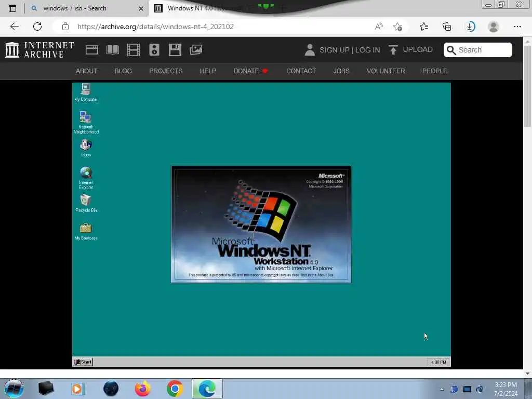The image size is (532, 399).
Task: Select the Recycle Bin desktop icon
Action: click(x=86, y=204)
